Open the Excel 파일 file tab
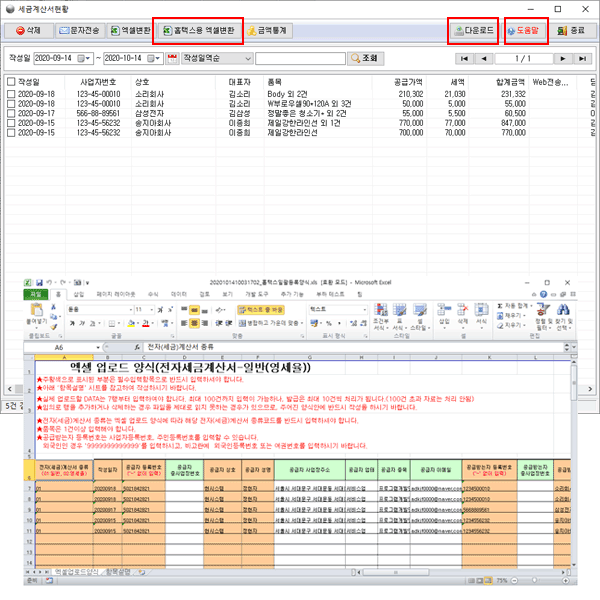600x600 pixels. pos(36,294)
